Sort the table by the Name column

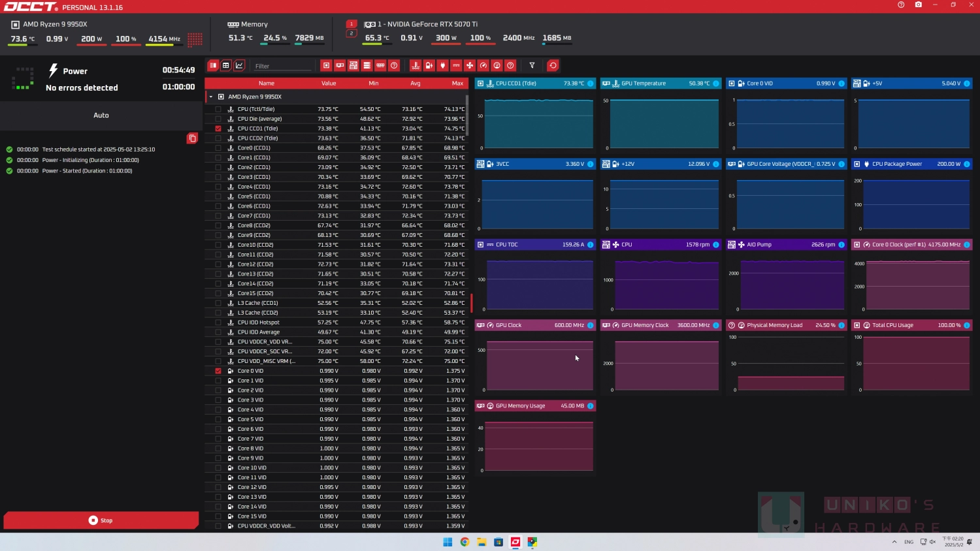pyautogui.click(x=267, y=84)
